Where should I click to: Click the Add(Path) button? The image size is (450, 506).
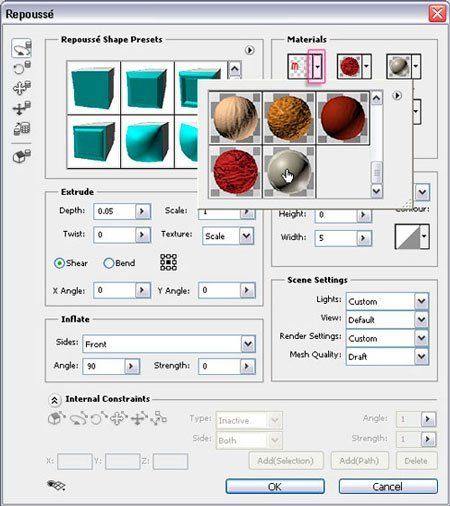(359, 461)
